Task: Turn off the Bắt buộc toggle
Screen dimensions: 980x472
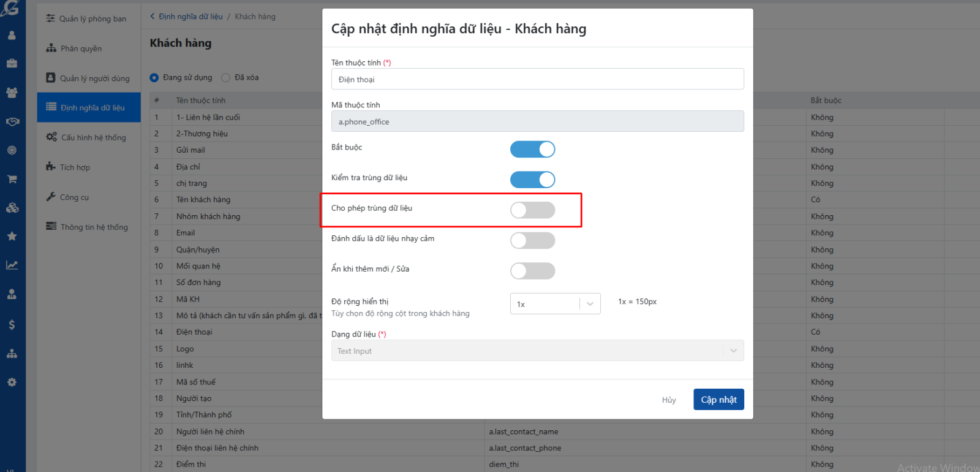Action: click(x=532, y=150)
